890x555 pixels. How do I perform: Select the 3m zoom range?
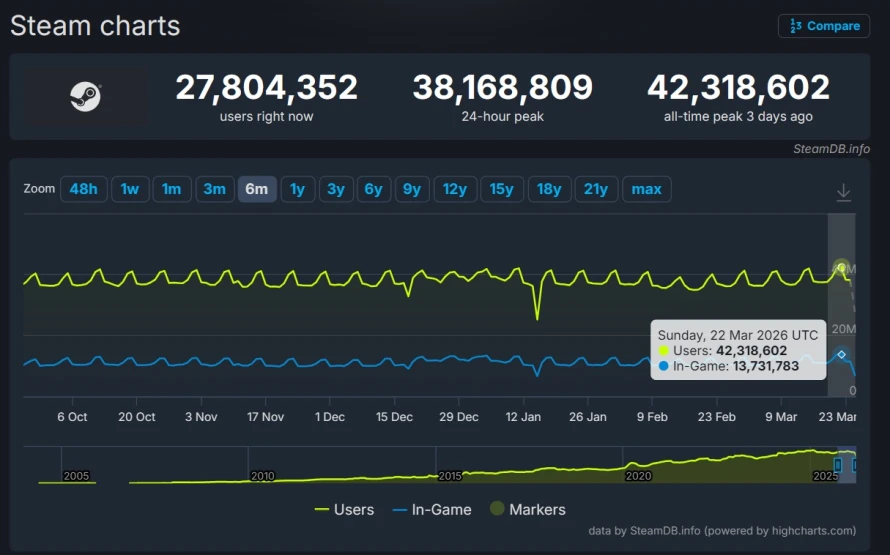[x=215, y=189]
